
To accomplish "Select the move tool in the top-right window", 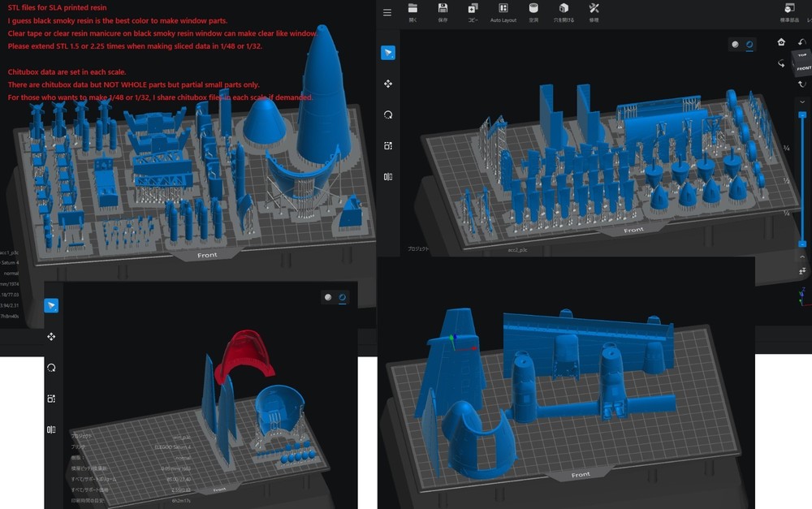I will click(x=388, y=84).
